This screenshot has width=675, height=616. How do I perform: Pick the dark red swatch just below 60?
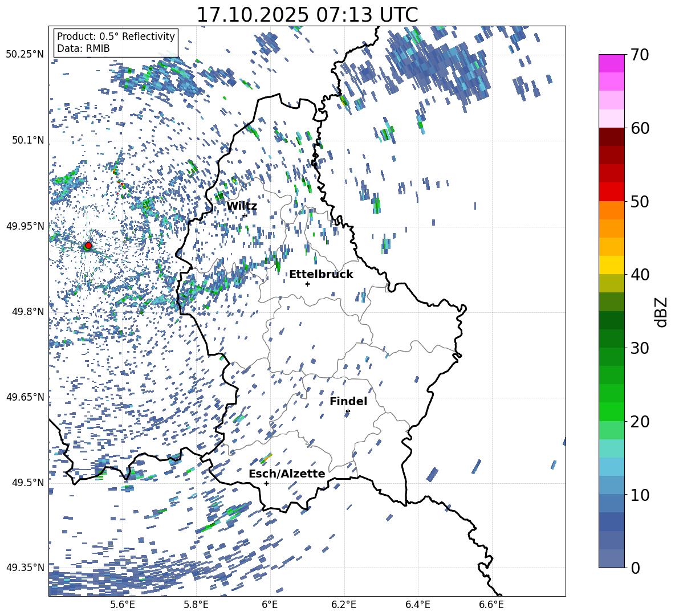(x=611, y=137)
